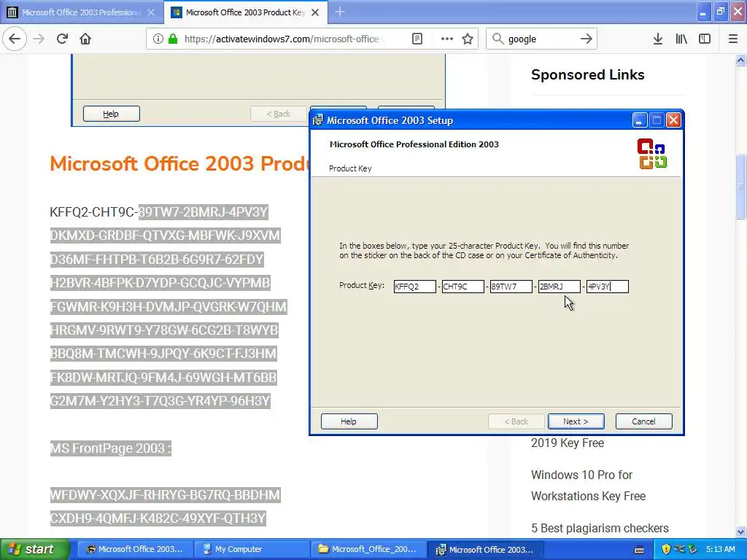
Task: Reload the page with refresh icon
Action: pos(62,39)
